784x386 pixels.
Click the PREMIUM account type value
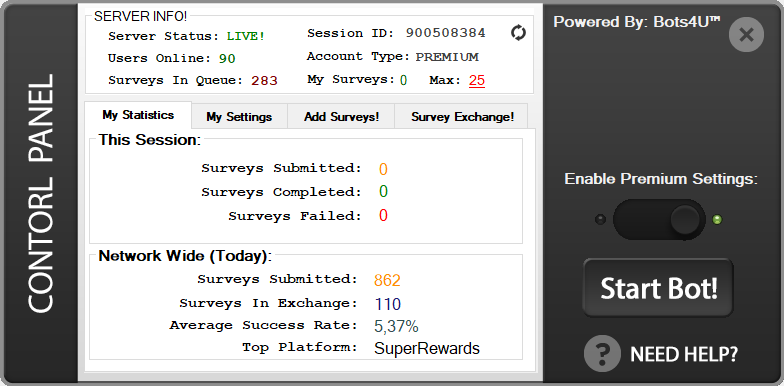(447, 56)
